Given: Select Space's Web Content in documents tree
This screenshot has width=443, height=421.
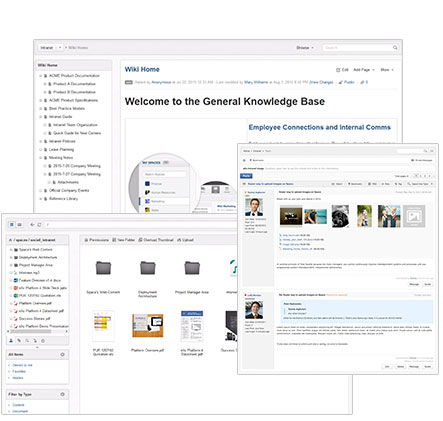Looking at the screenshot, I should pyautogui.click(x=35, y=250).
